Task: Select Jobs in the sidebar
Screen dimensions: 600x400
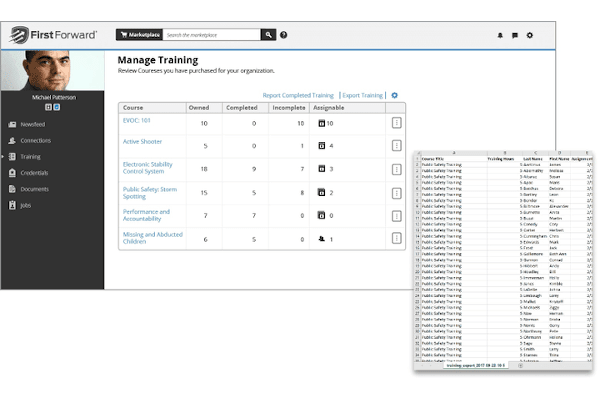Action: pos(27,205)
